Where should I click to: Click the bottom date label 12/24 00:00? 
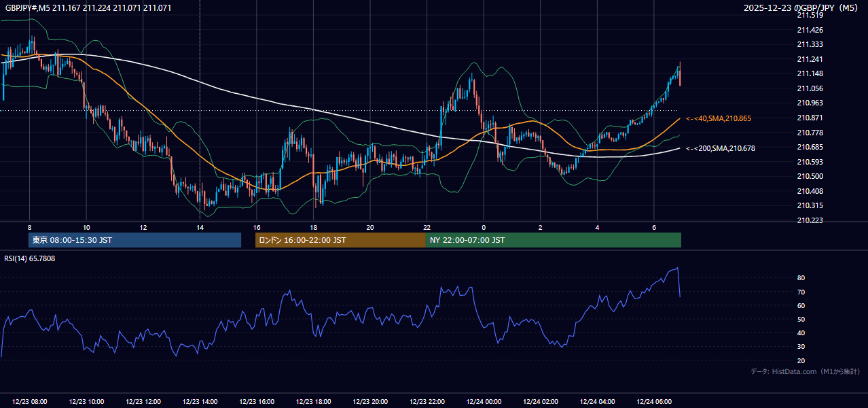[x=484, y=402]
